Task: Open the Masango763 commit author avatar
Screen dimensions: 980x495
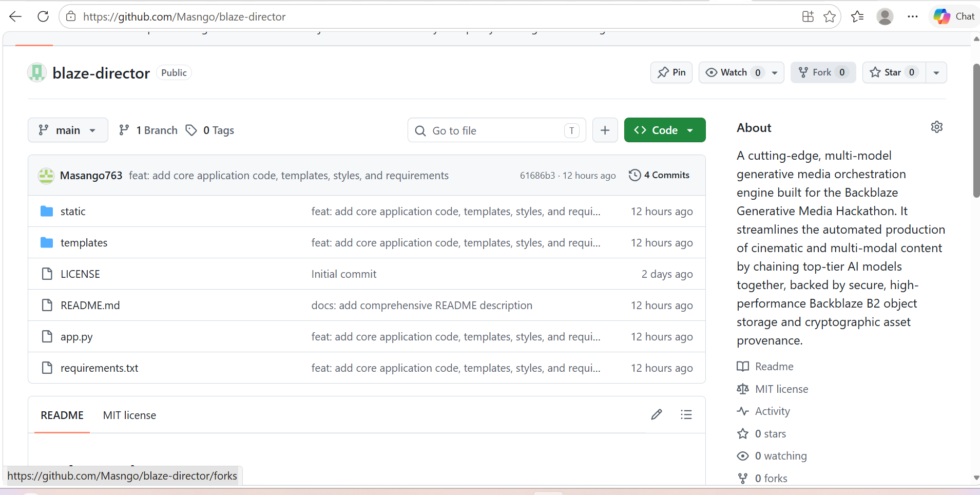Action: click(46, 175)
